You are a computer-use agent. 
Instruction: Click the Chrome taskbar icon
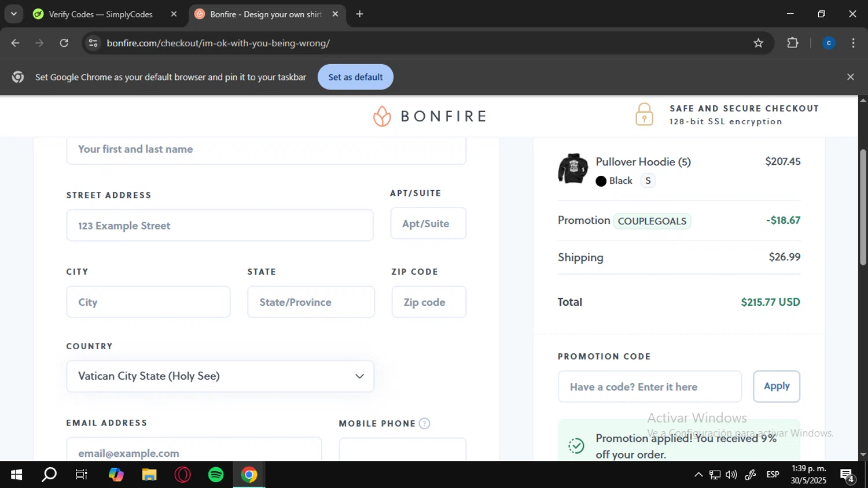pyautogui.click(x=249, y=475)
